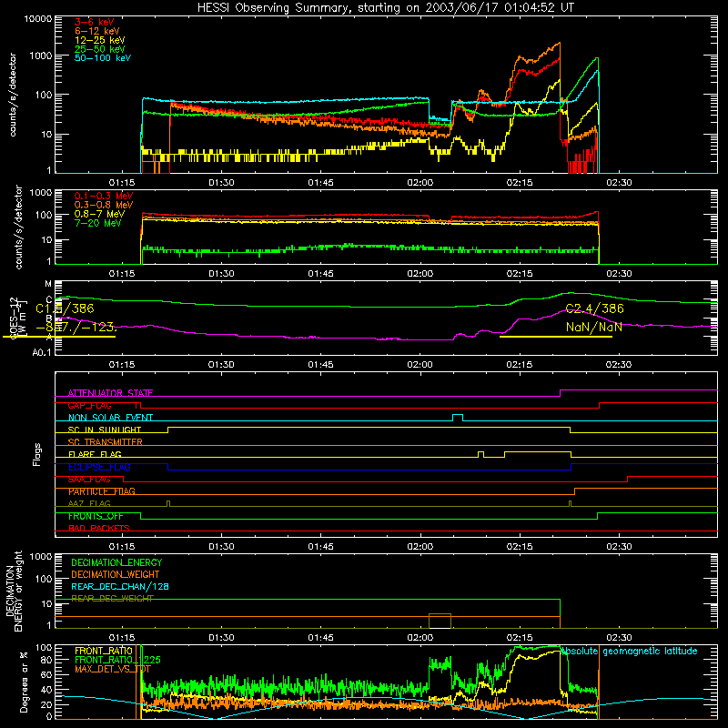Click the DECIMATION_ENERGY legend label
728x728 pixels.
click(x=116, y=562)
